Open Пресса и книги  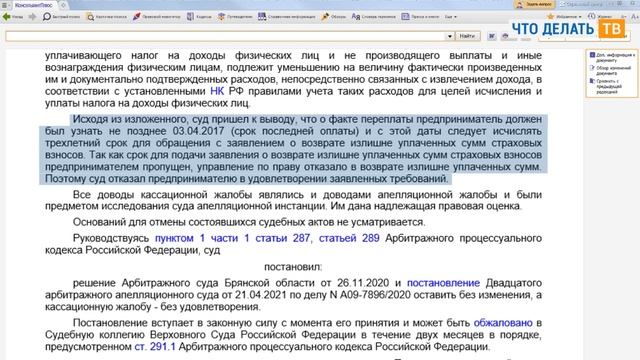[x=420, y=17]
